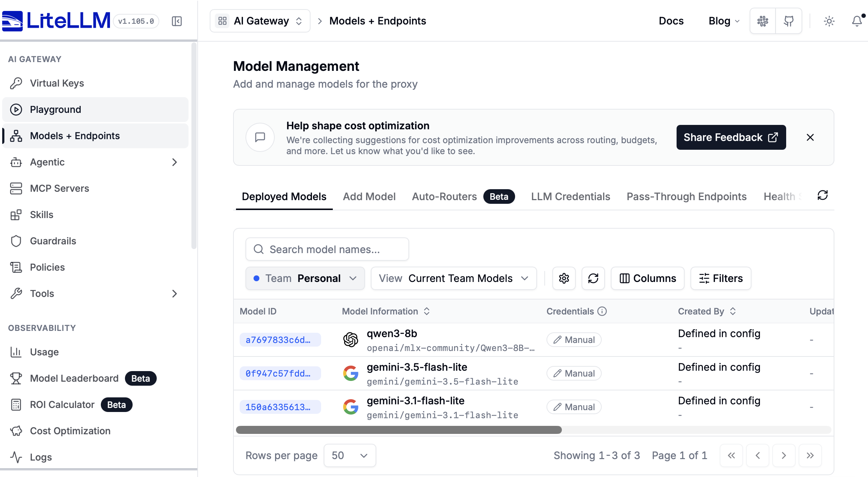Open the GitHub repository icon
This screenshot has width=868, height=477.
tap(789, 21)
